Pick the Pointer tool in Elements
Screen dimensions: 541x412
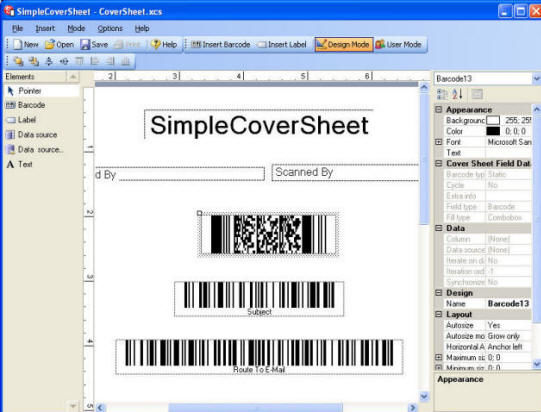(24, 91)
